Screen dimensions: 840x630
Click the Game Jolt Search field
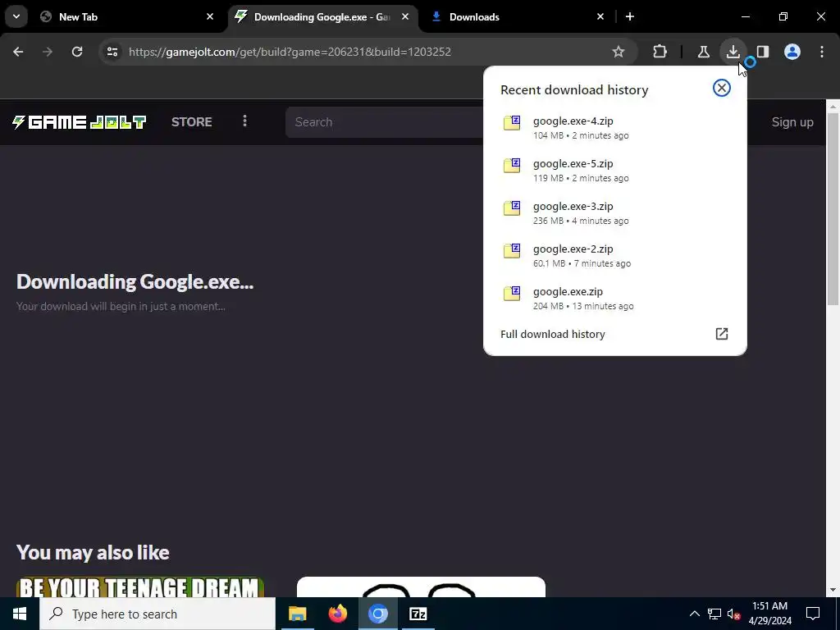click(385, 122)
